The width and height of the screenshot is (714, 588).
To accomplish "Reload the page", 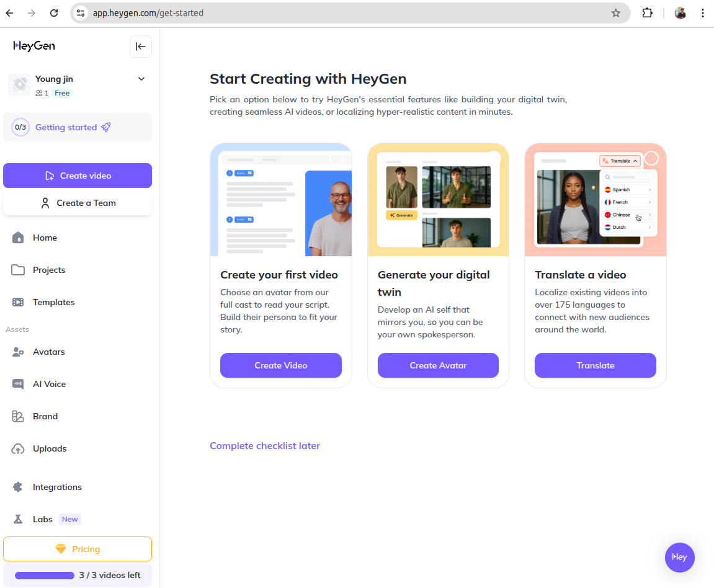I will 54,13.
